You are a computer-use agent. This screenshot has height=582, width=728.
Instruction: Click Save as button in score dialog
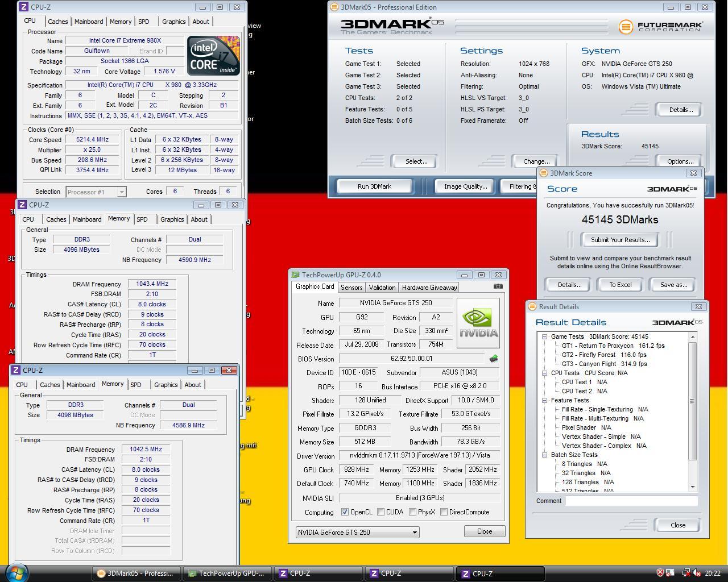[x=673, y=285]
